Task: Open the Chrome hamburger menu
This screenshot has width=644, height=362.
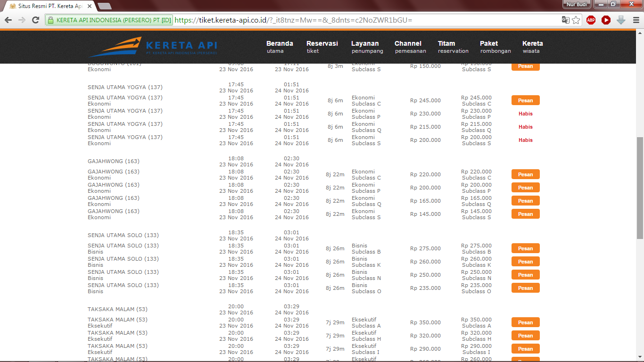Action: click(636, 20)
